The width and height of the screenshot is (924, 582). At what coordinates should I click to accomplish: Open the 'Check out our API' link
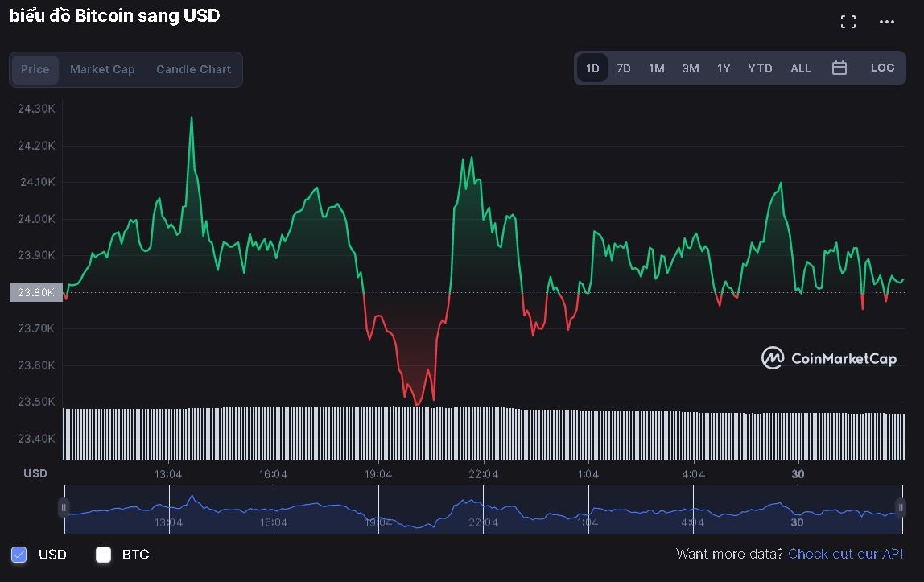[845, 554]
